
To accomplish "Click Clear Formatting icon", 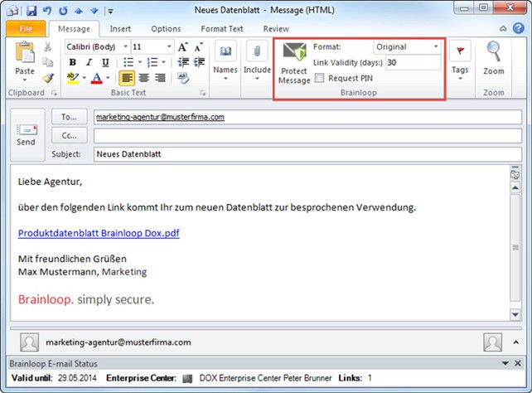I will coord(183,78).
